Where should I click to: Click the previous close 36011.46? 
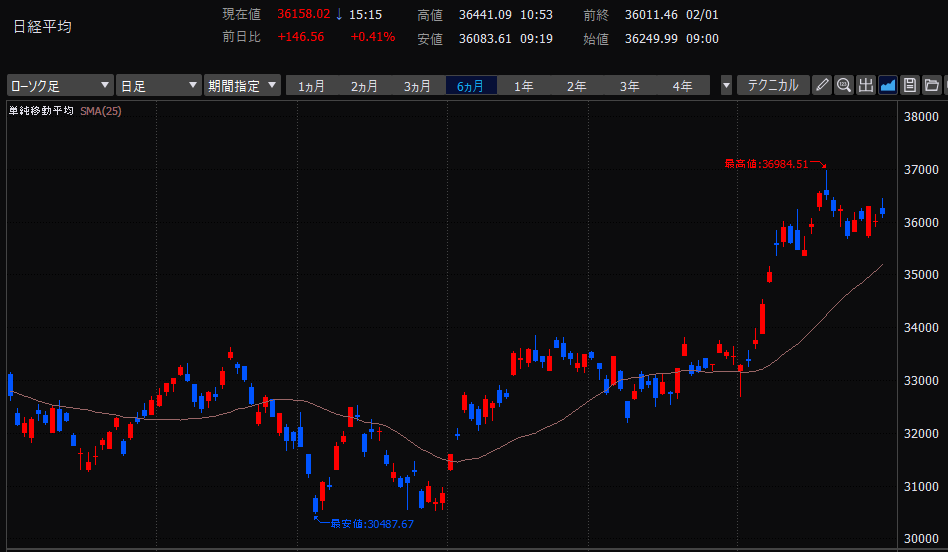651,15
